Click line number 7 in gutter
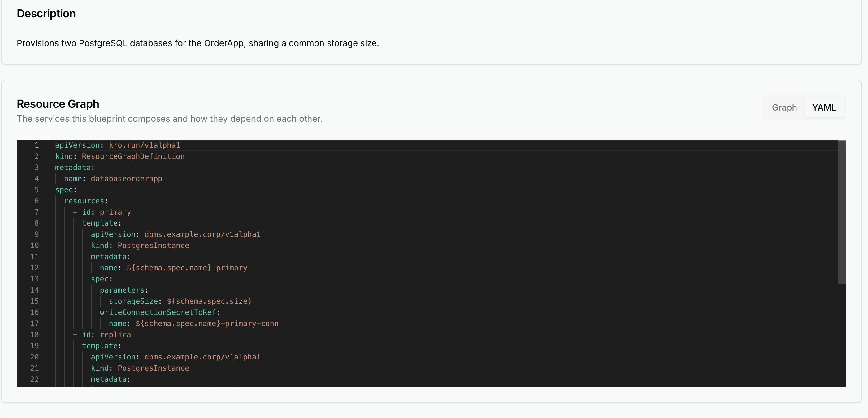Image resolution: width=868 pixels, height=418 pixels. point(37,212)
